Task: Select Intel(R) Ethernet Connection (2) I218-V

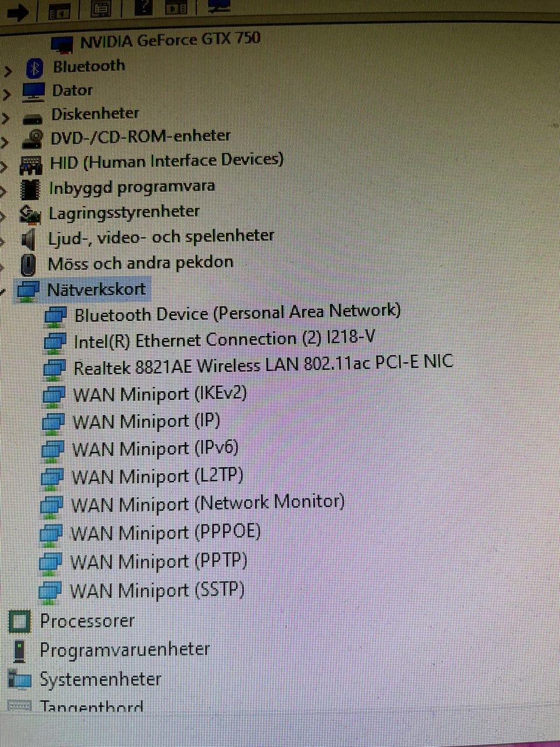Action: click(224, 339)
